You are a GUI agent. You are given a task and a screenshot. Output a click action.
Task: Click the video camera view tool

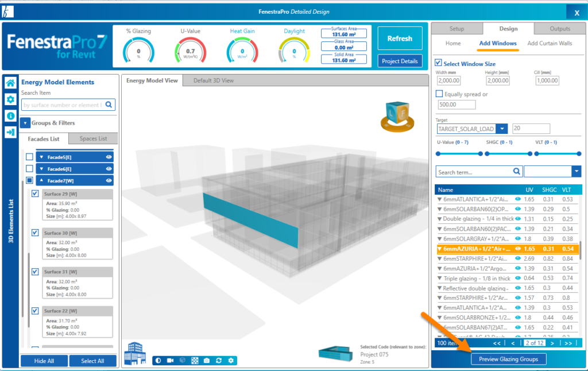coord(170,361)
